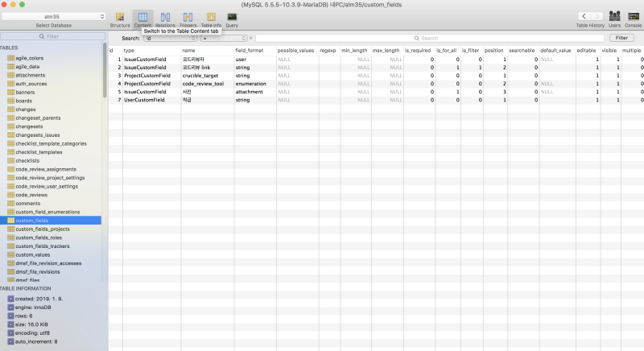The width and height of the screenshot is (644, 351).
Task: Select the boards table
Action: [x=24, y=101]
